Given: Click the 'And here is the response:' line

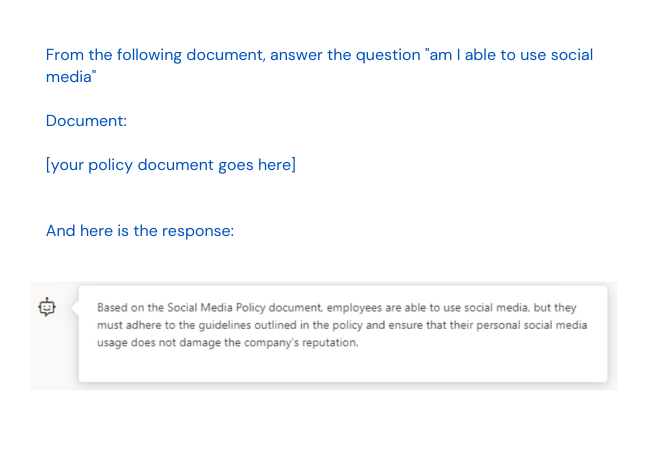Looking at the screenshot, I should pos(139,231).
